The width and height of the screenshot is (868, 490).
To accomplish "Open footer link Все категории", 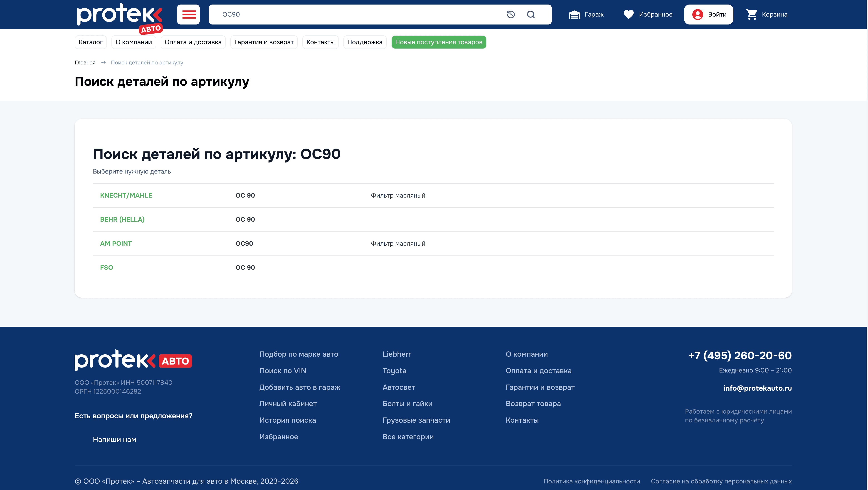I will pyautogui.click(x=408, y=436).
